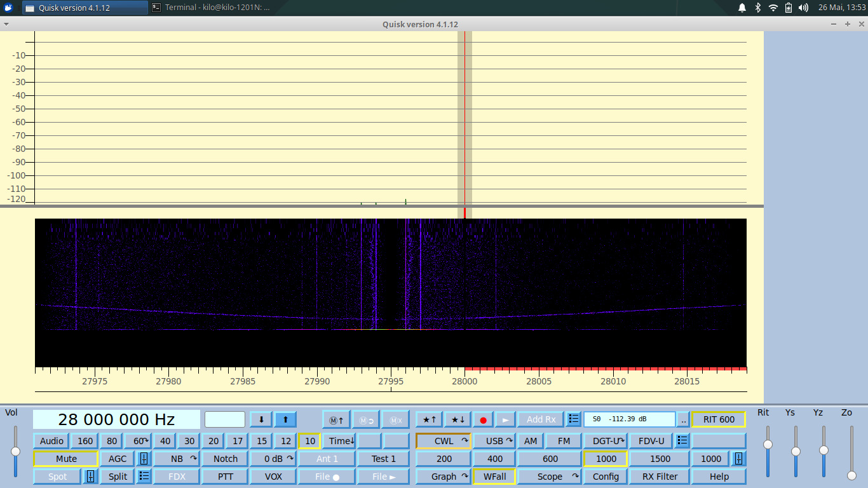
Task: Open the list icon next to Split
Action: click(x=144, y=477)
